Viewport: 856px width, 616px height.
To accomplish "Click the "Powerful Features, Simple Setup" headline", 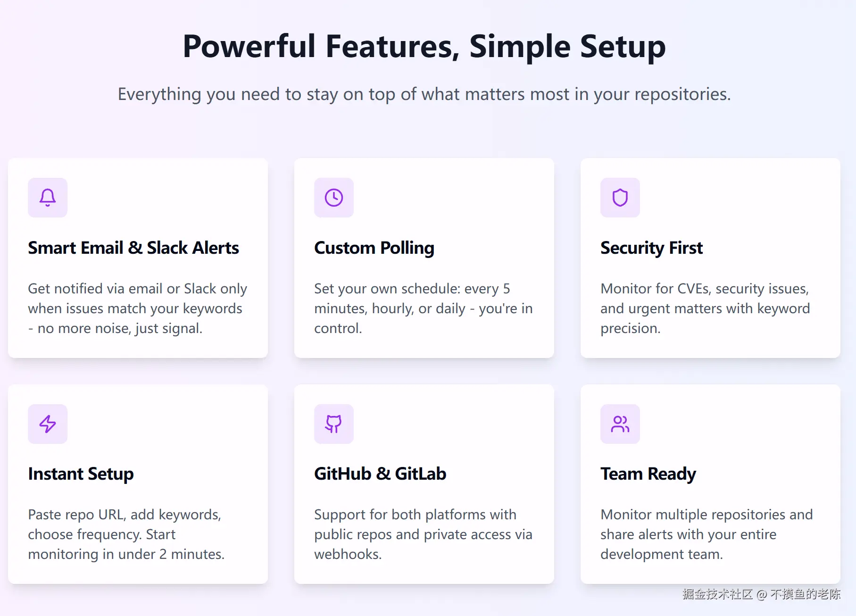I will 424,46.
